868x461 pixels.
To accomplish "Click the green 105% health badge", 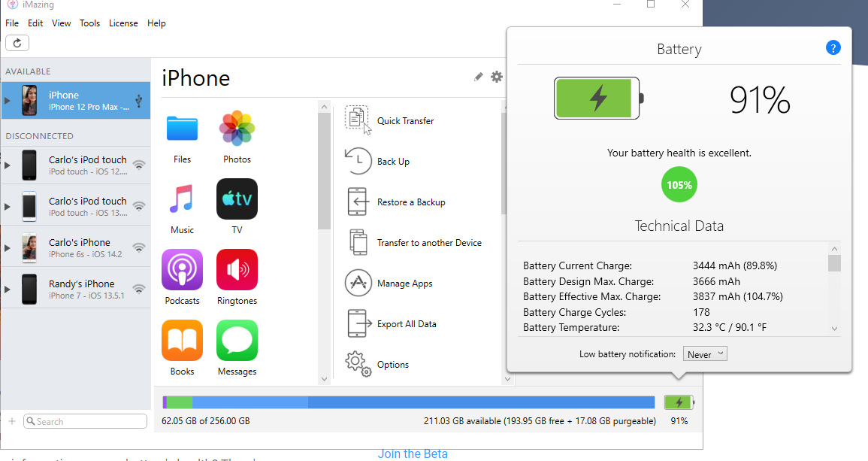I will click(679, 184).
